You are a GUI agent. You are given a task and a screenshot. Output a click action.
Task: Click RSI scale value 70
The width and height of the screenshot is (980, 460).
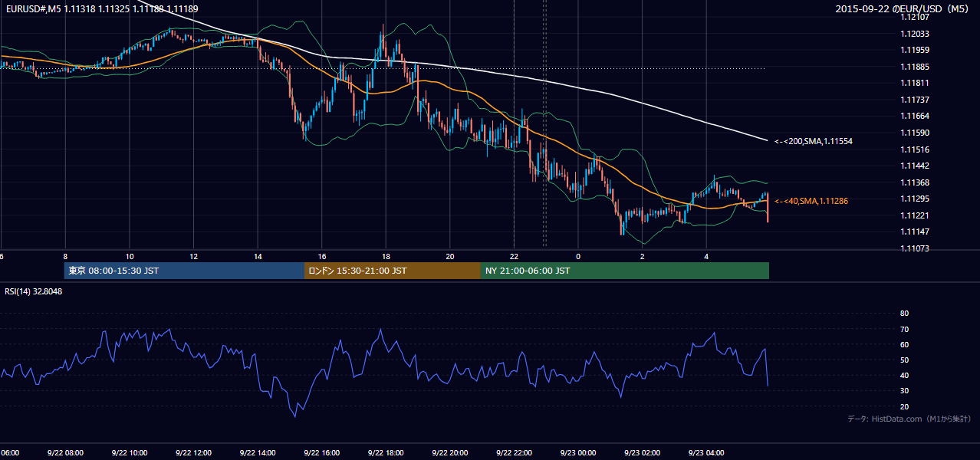904,329
